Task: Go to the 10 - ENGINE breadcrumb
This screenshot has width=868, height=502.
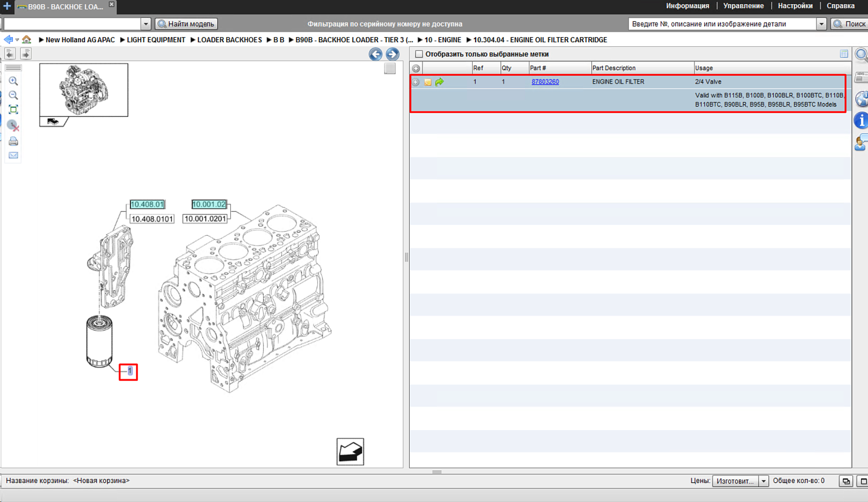Action: click(x=443, y=40)
